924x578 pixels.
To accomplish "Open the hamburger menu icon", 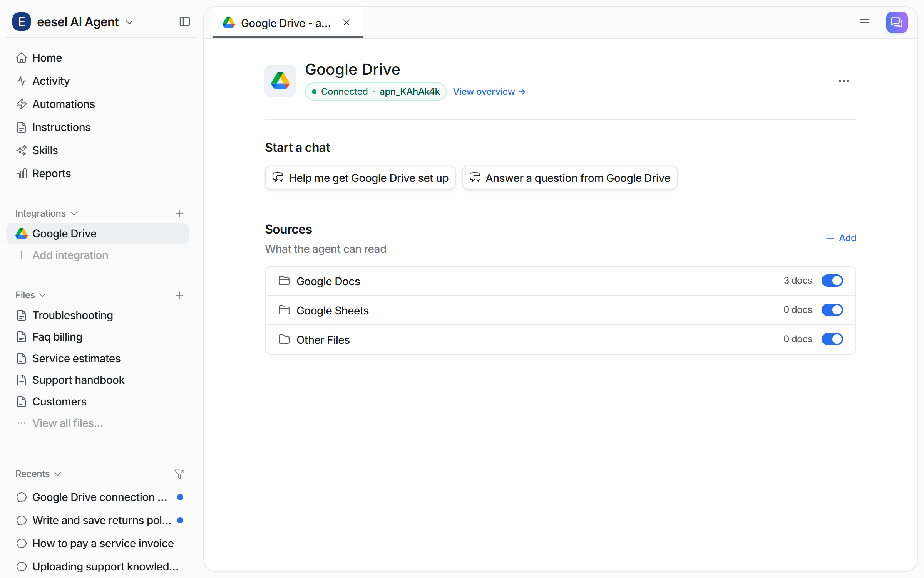I will (865, 22).
